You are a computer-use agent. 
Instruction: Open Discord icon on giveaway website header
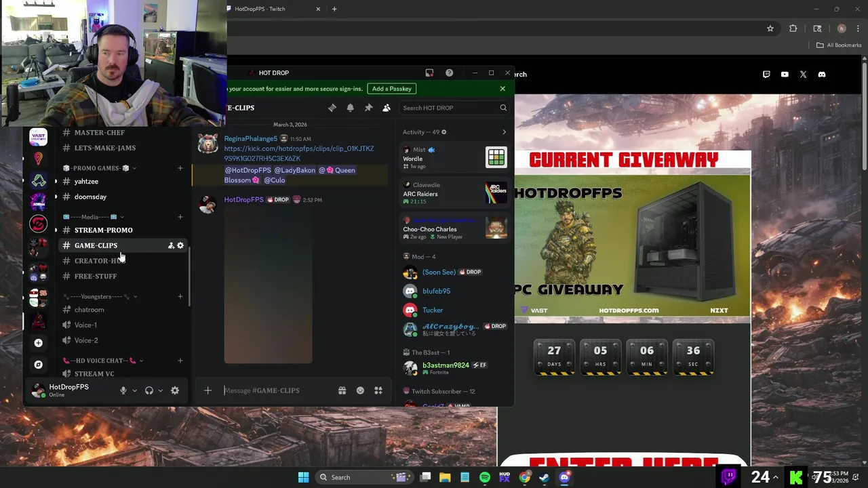coord(822,75)
